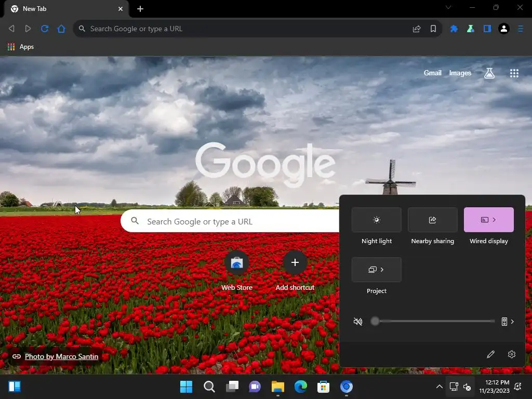Switch to the Chromium browser on taskbar
The width and height of the screenshot is (532, 399).
[347, 387]
